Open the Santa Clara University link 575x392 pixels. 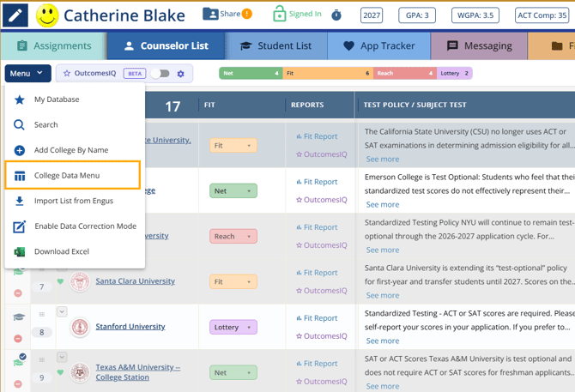pyautogui.click(x=136, y=281)
